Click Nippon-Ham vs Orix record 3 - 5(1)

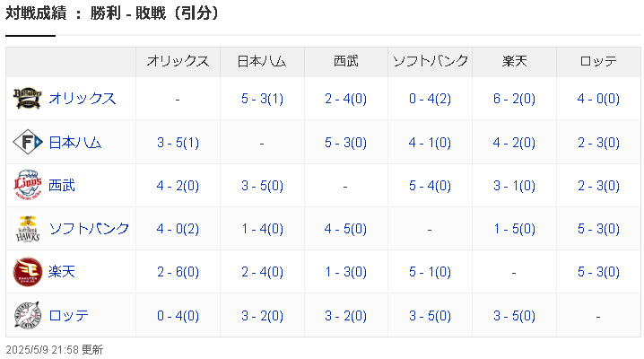click(178, 142)
